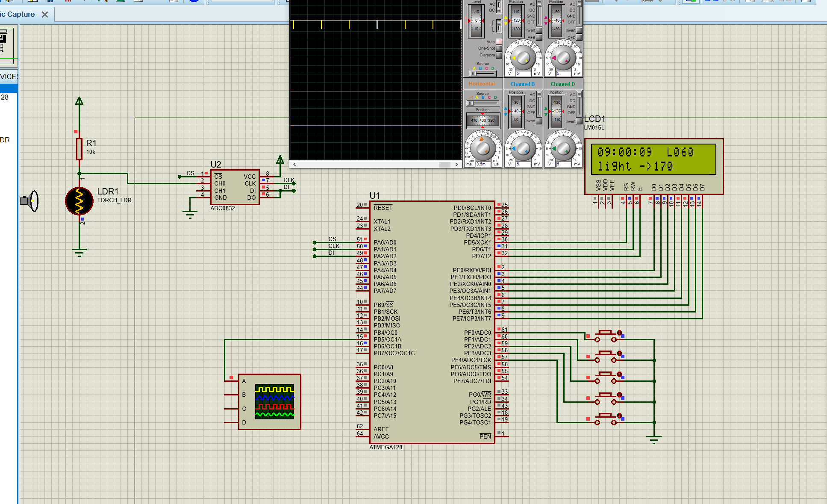Click the oscilloscope scrollbar left arrow
The image size is (827, 504).
(294, 164)
